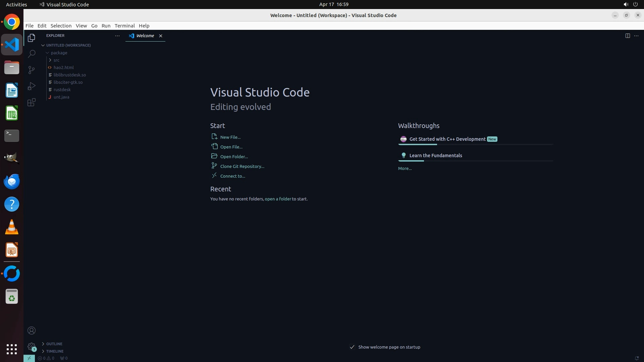Collapse the package folder
644x362 pixels.
pos(59,53)
